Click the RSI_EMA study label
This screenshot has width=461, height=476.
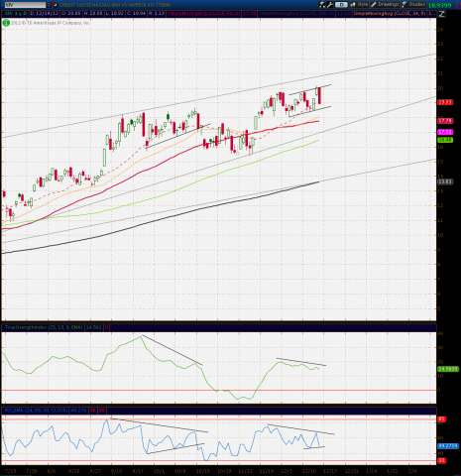coord(36,411)
